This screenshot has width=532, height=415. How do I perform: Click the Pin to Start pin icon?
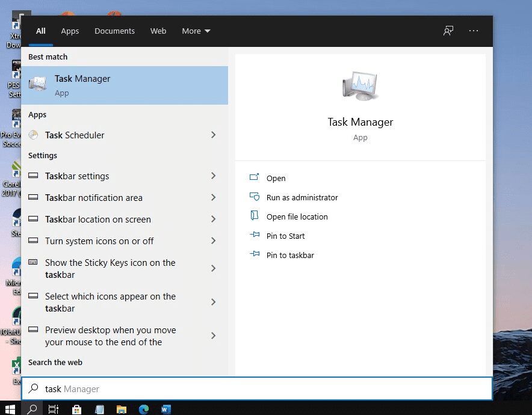255,235
